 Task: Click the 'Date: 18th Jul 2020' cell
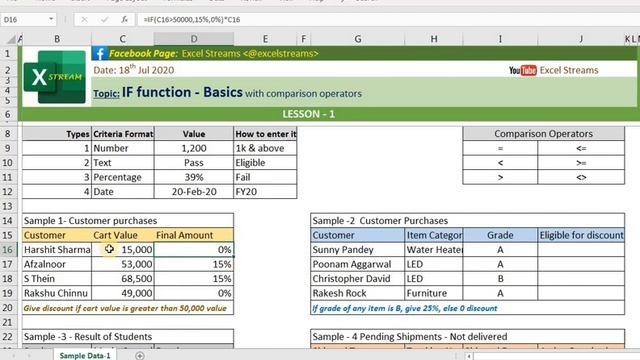(x=133, y=70)
